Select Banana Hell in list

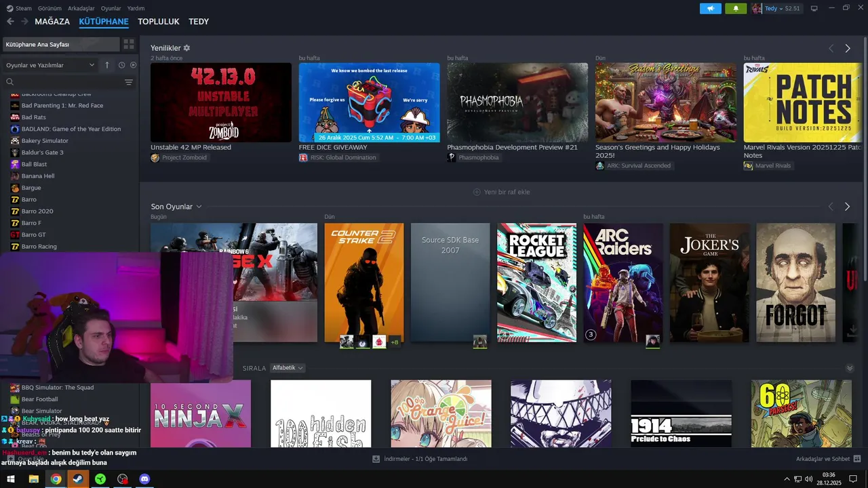(x=38, y=176)
